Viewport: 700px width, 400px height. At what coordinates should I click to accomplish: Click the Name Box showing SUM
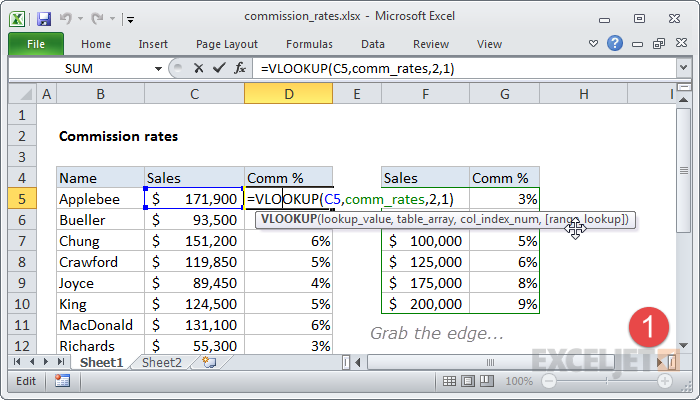(x=80, y=69)
